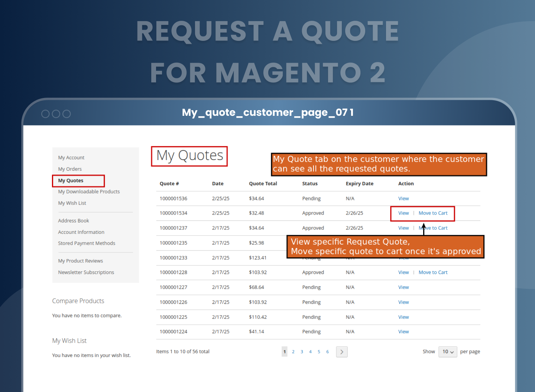
Task: Open Stored Payment Methods
Action: point(87,244)
